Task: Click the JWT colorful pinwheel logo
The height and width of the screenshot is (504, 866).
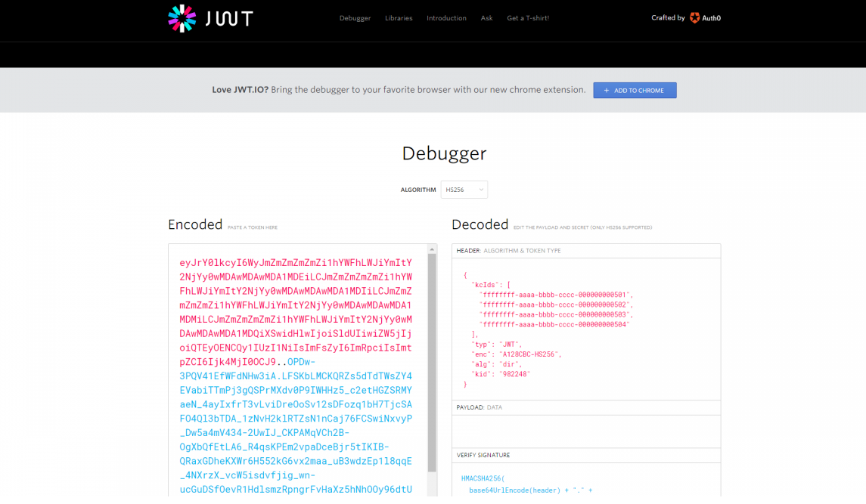Action: tap(182, 18)
